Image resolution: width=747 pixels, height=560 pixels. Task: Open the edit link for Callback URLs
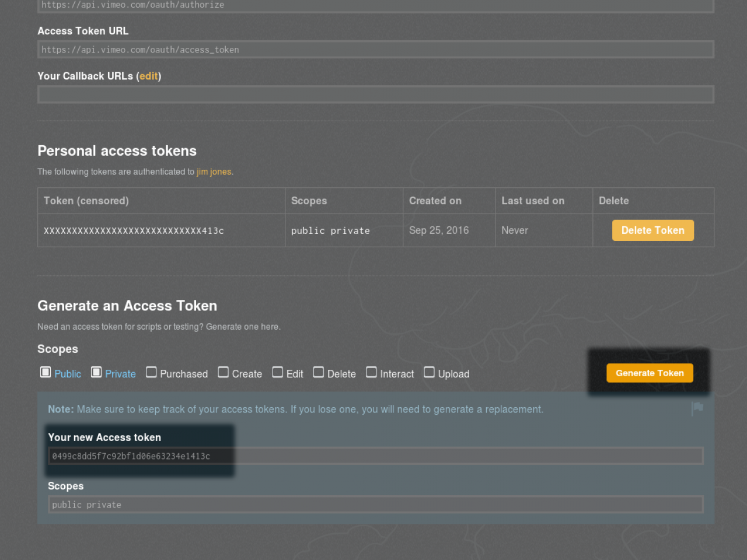[x=148, y=76]
